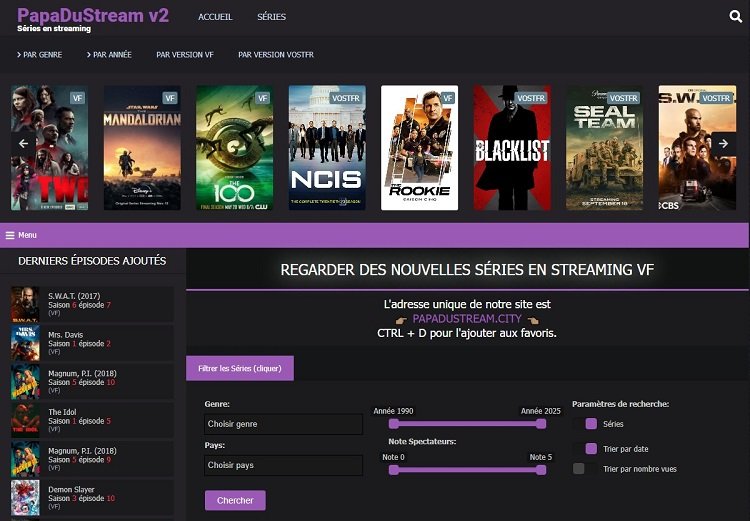
Task: Click the Demon Slayer episode thumbnail
Action: (x=25, y=499)
